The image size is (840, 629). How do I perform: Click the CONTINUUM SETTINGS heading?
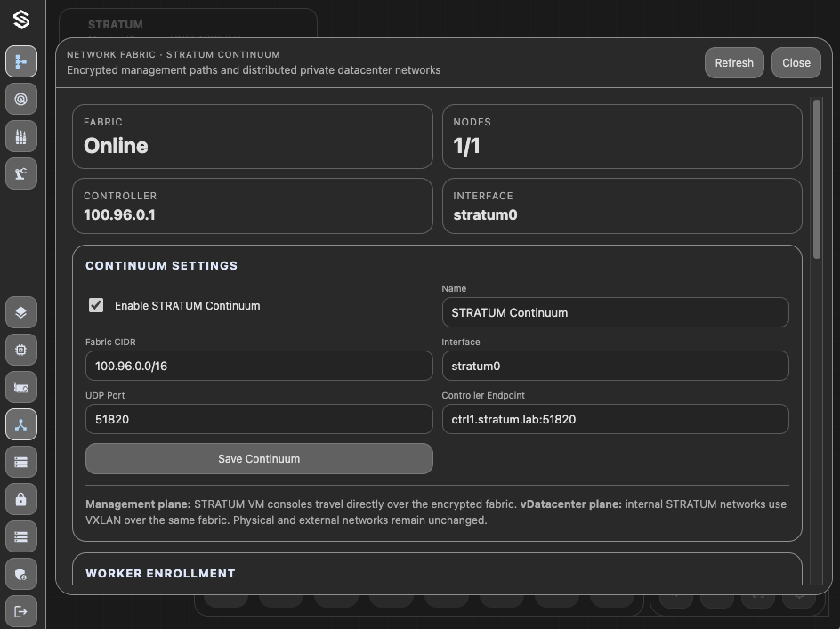click(161, 266)
